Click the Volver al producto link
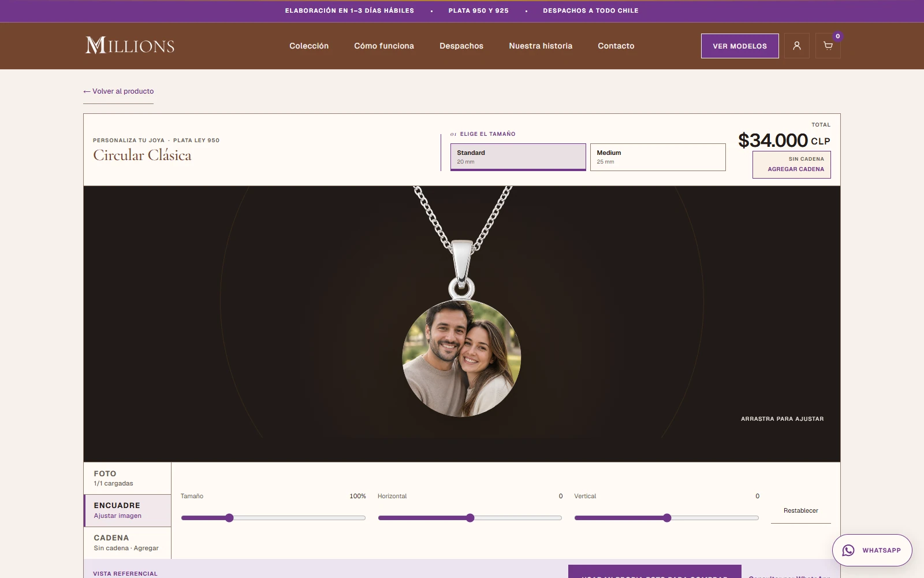The width and height of the screenshot is (924, 578). click(118, 91)
